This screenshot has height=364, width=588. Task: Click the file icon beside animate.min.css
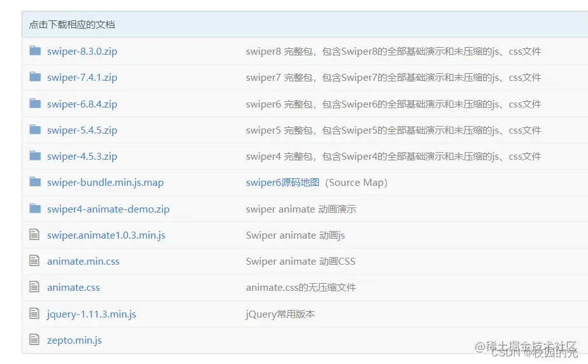click(34, 260)
